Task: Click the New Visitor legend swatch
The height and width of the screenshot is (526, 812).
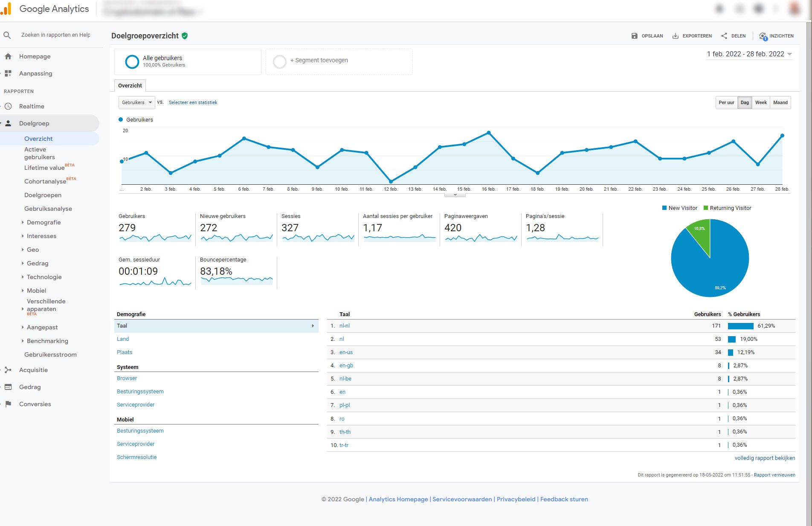Action: pos(664,208)
